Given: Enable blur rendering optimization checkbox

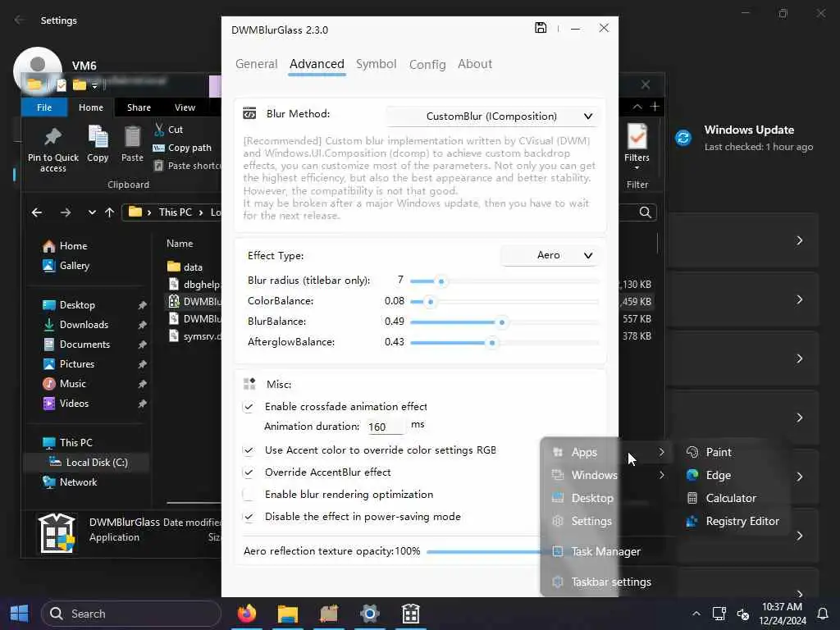Looking at the screenshot, I should (248, 495).
